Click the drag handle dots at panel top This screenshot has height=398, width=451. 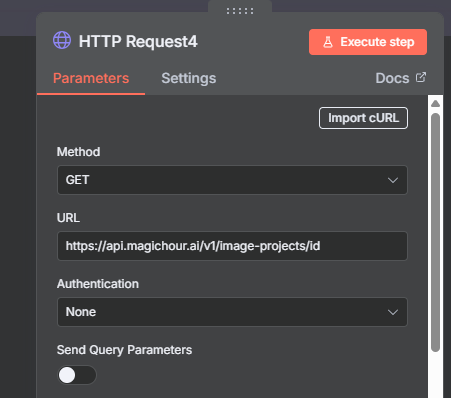[x=240, y=11]
